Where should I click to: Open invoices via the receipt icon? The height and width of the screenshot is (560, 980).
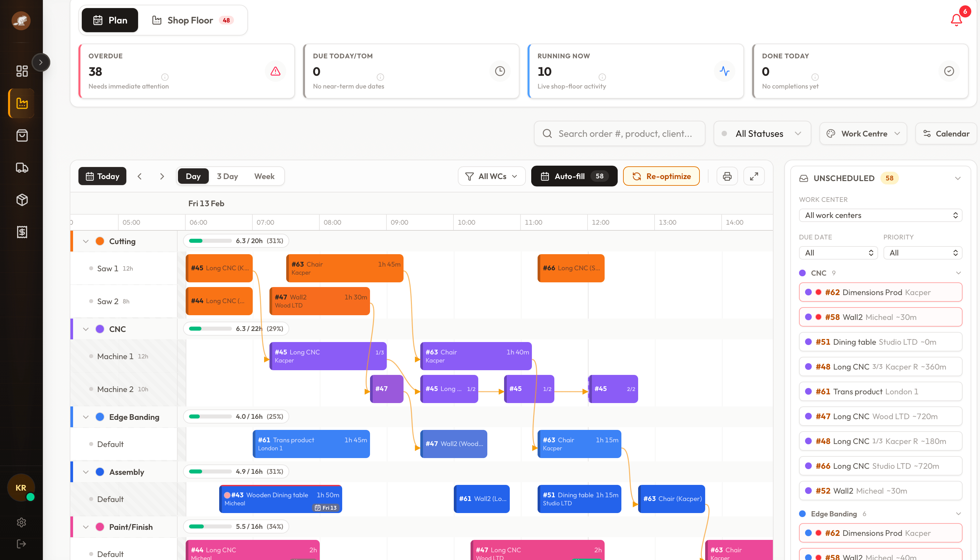pyautogui.click(x=22, y=232)
